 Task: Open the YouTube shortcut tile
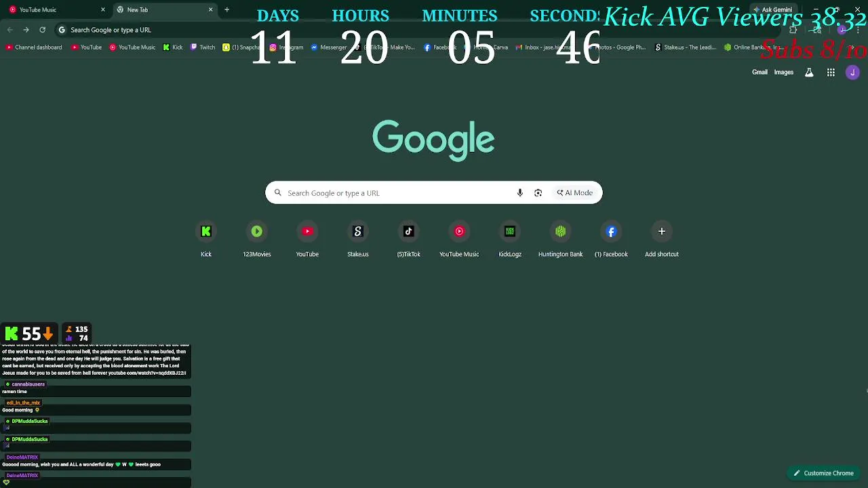[x=307, y=240]
